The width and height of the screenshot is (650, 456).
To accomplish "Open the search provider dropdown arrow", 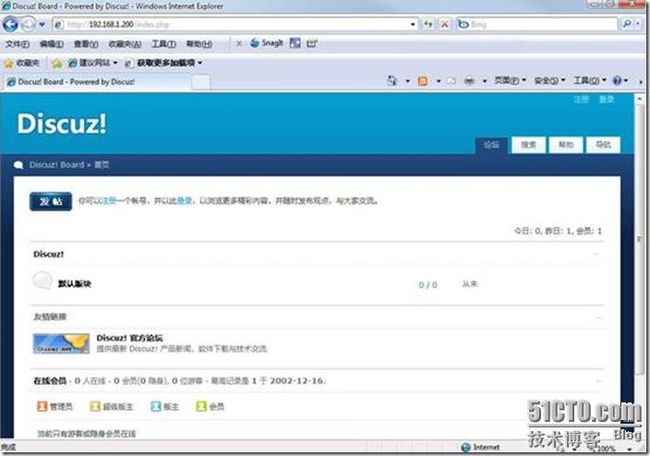I will coord(638,24).
